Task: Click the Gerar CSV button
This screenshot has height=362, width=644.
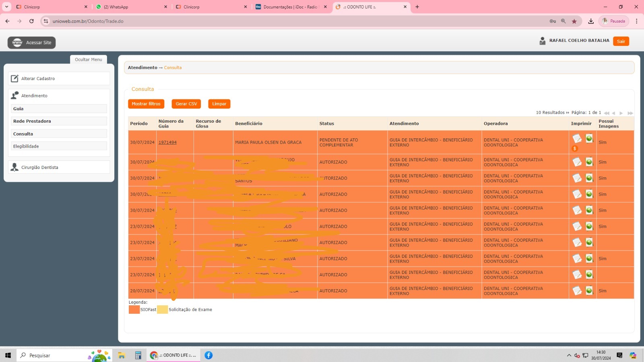Action: pyautogui.click(x=186, y=104)
